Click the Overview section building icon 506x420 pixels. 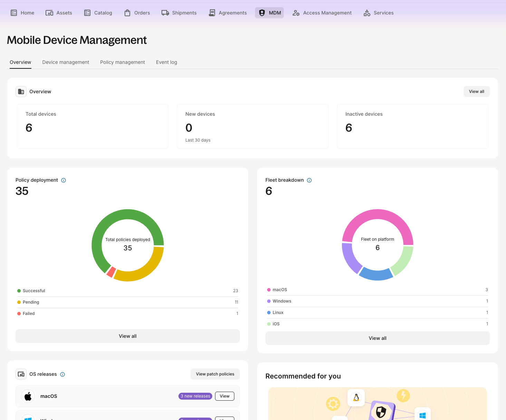coord(21,92)
